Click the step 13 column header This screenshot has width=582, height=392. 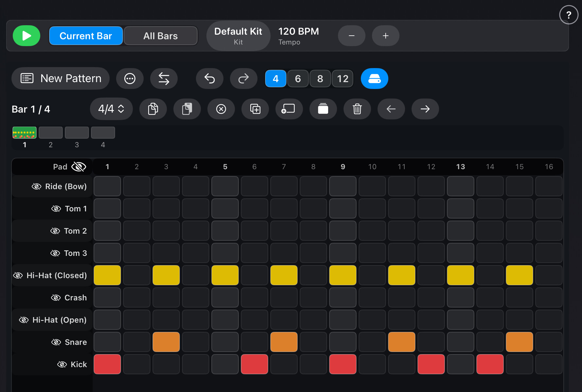point(461,167)
